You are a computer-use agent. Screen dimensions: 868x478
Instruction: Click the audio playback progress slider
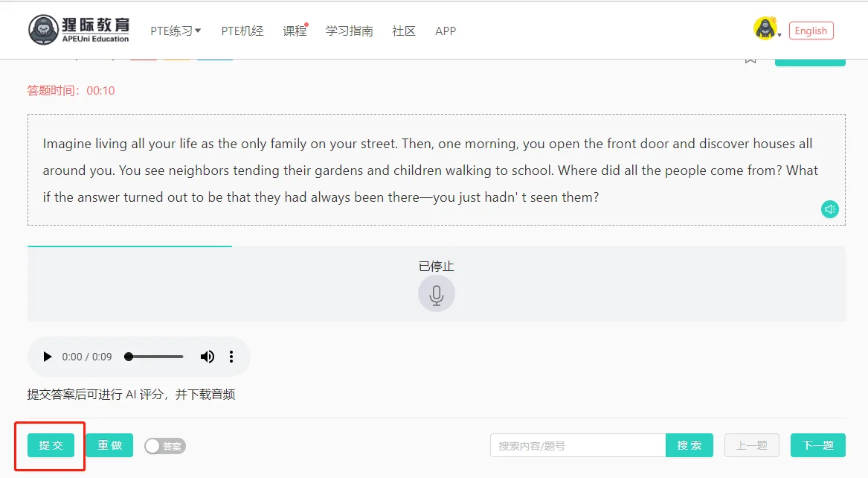(155, 357)
